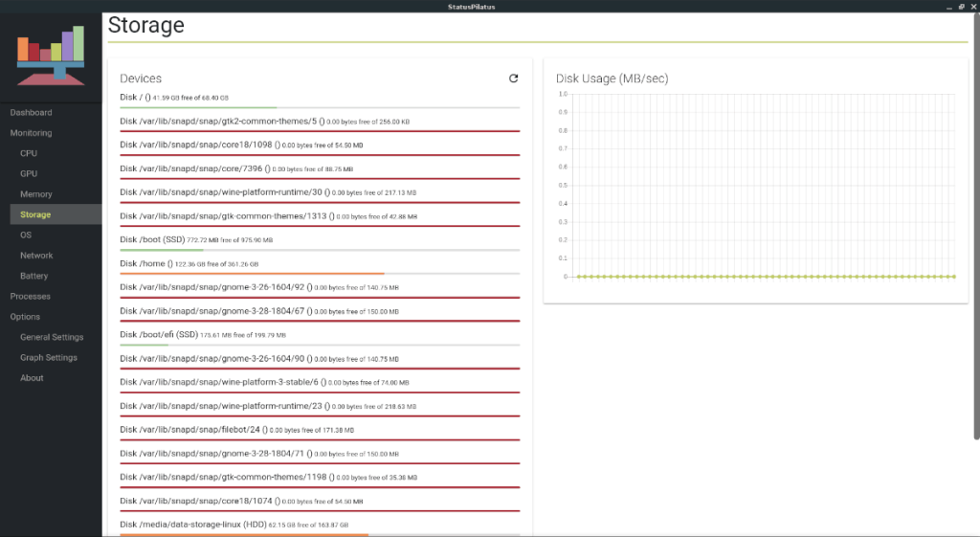Expand the Options section in sidebar

(x=25, y=317)
